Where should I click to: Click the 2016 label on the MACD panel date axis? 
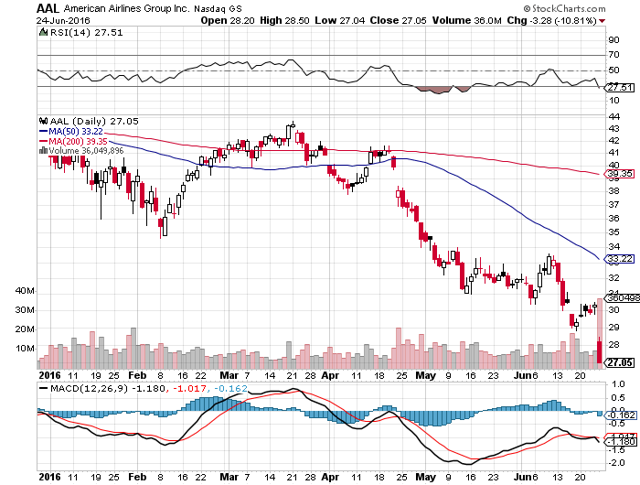click(x=49, y=477)
